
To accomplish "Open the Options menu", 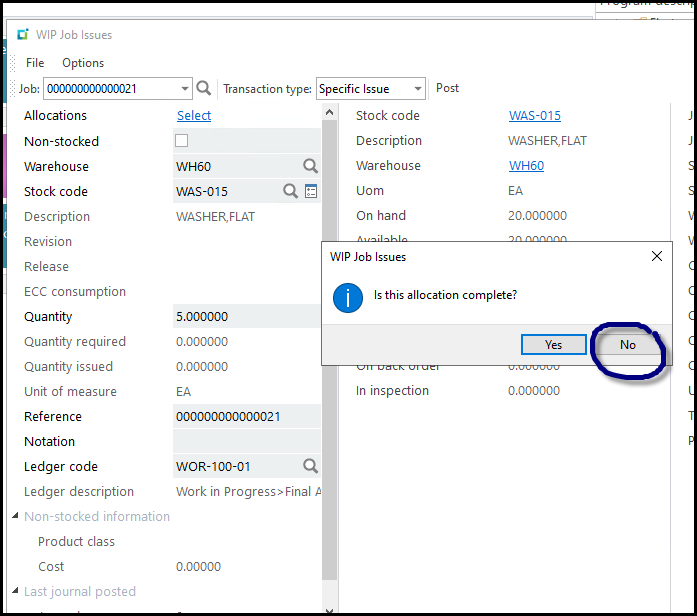I will tap(83, 63).
